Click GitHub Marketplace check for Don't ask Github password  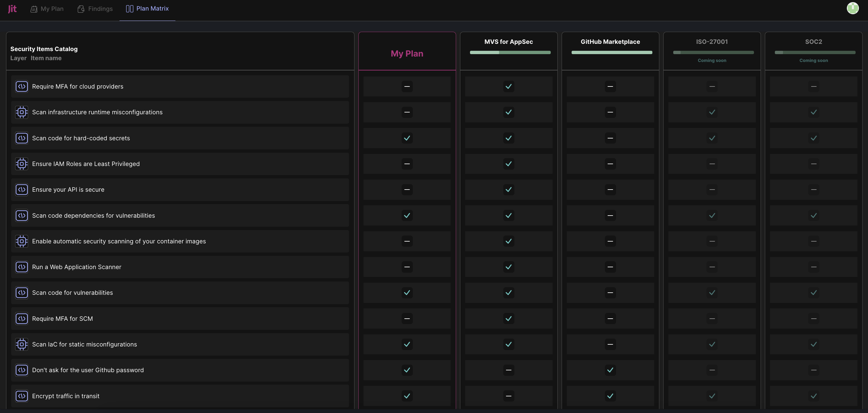click(610, 370)
